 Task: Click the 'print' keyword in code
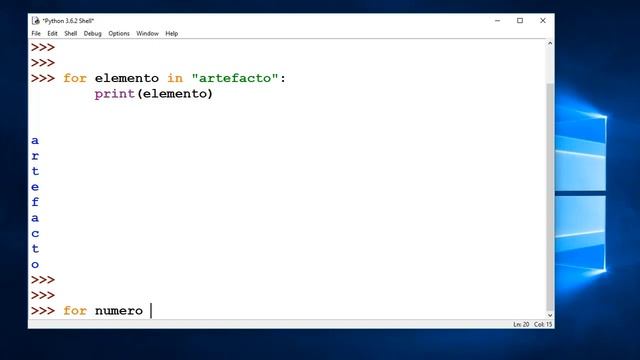pyautogui.click(x=114, y=94)
